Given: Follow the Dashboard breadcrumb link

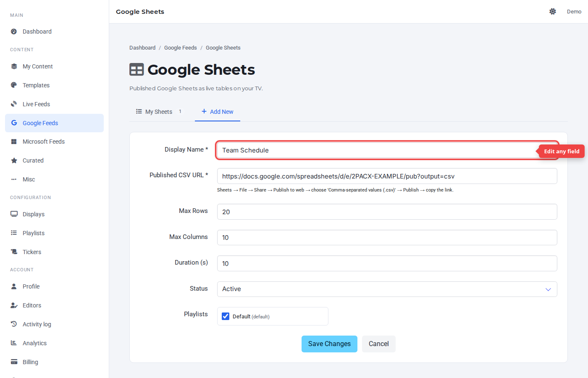Looking at the screenshot, I should coord(142,48).
